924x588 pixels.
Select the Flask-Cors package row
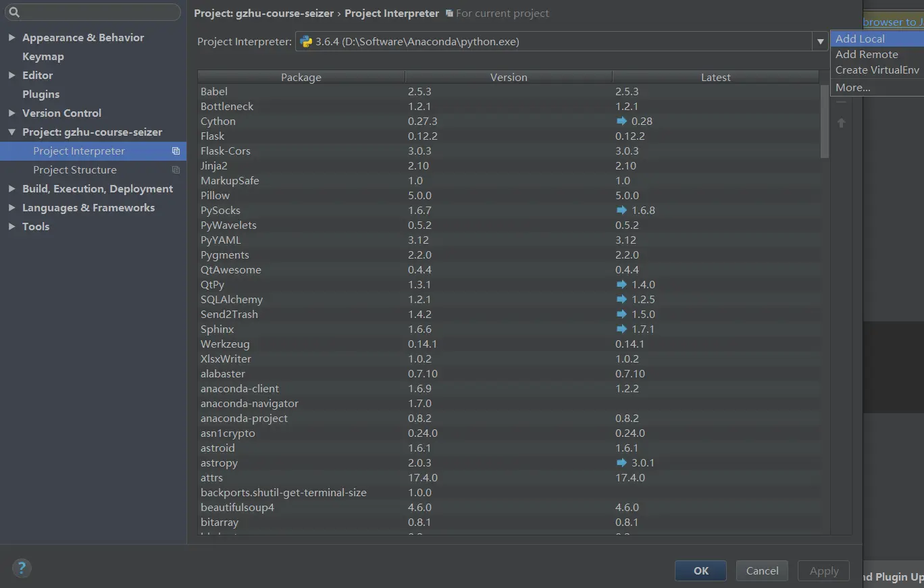[509, 151]
